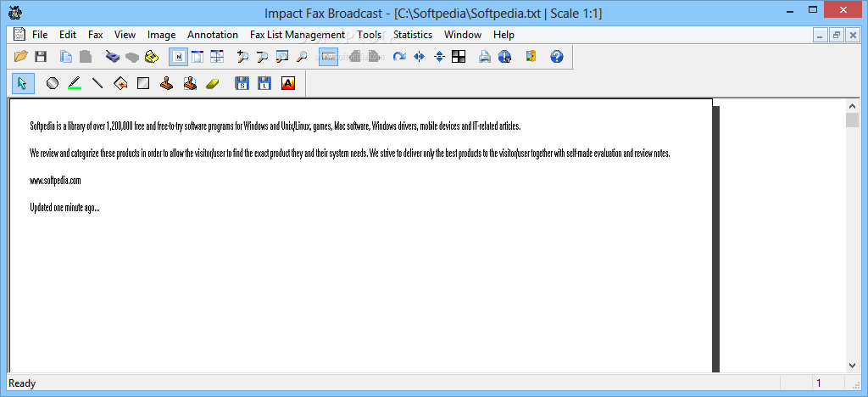Open the View menu
This screenshot has width=868, height=397.
pyautogui.click(x=125, y=34)
